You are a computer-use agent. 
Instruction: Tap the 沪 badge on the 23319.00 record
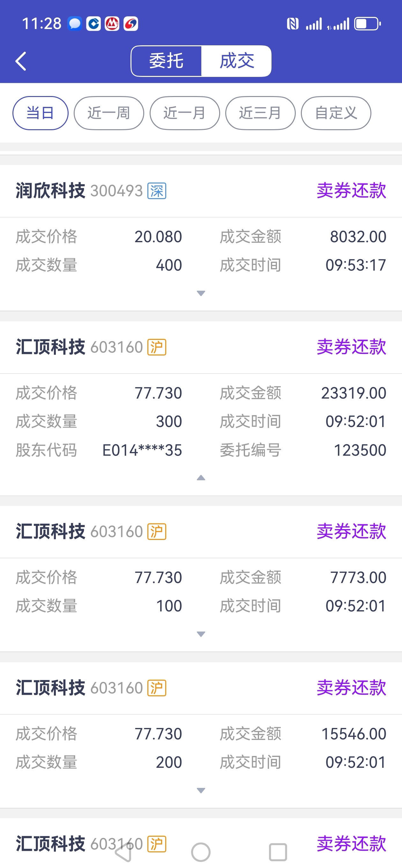click(157, 348)
